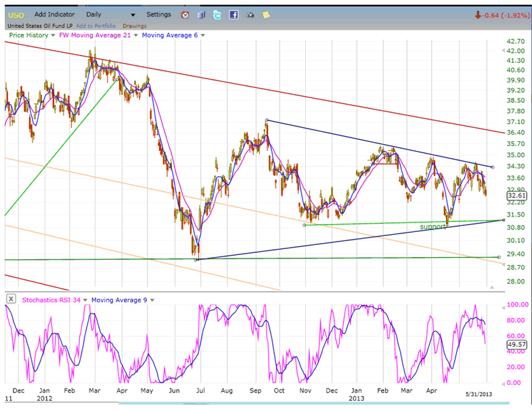
Task: Expand Stochastics RSI 34 dropdown arrow
Action: (x=85, y=300)
